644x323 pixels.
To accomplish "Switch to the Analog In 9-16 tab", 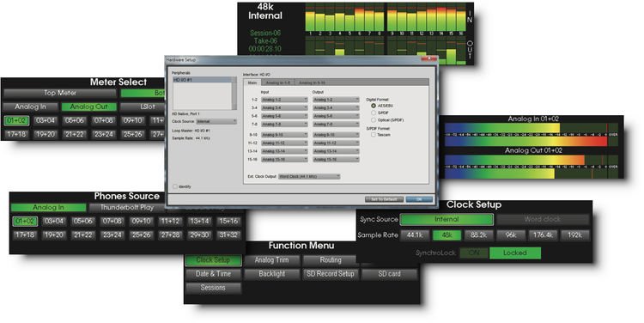I will pos(313,82).
